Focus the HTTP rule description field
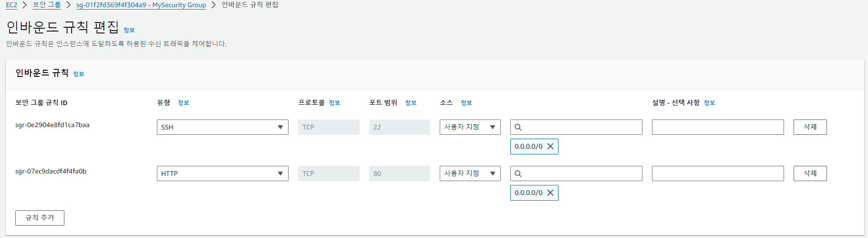The width and height of the screenshot is (868, 238). point(718,173)
